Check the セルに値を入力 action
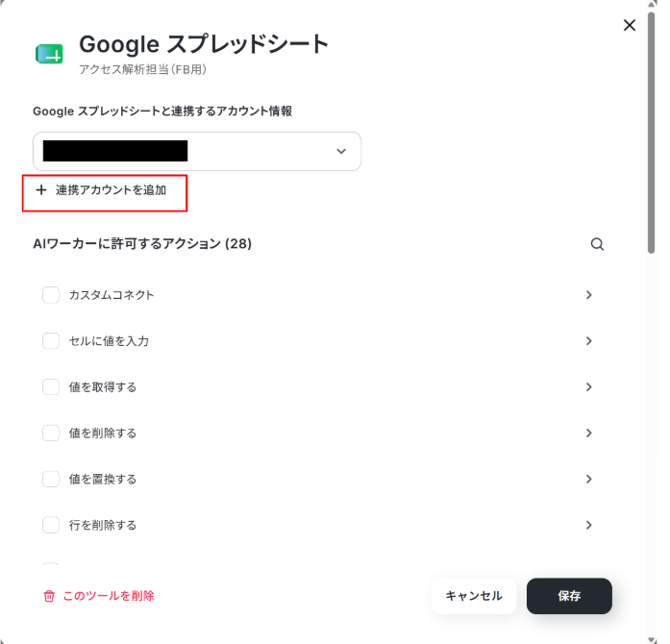Image resolution: width=670 pixels, height=644 pixels. tap(51, 341)
